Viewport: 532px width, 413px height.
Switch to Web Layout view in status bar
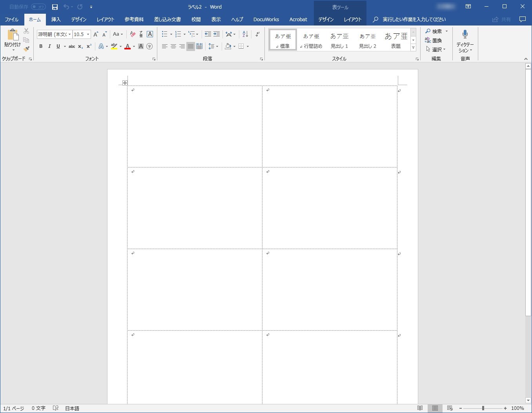click(x=450, y=408)
